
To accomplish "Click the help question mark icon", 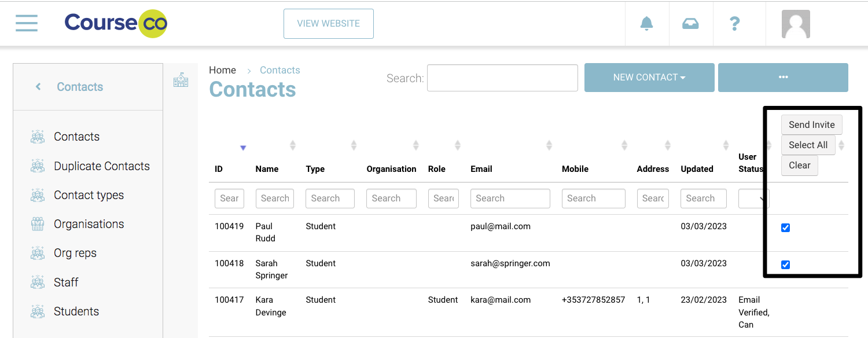I will [x=734, y=24].
